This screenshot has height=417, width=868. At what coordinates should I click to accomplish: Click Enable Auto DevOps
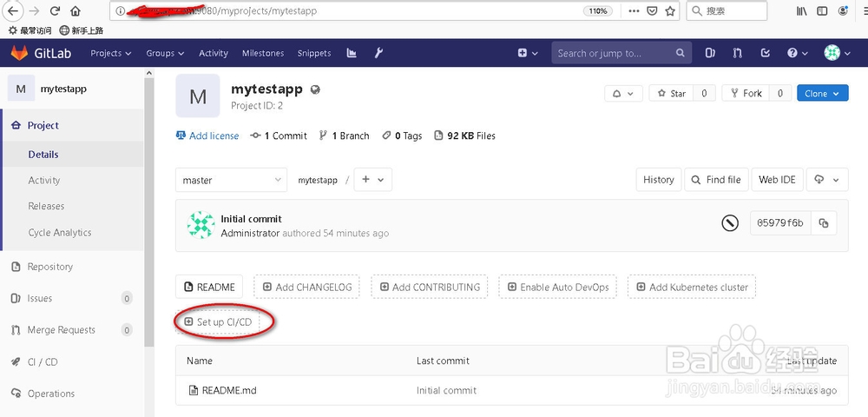coord(557,287)
